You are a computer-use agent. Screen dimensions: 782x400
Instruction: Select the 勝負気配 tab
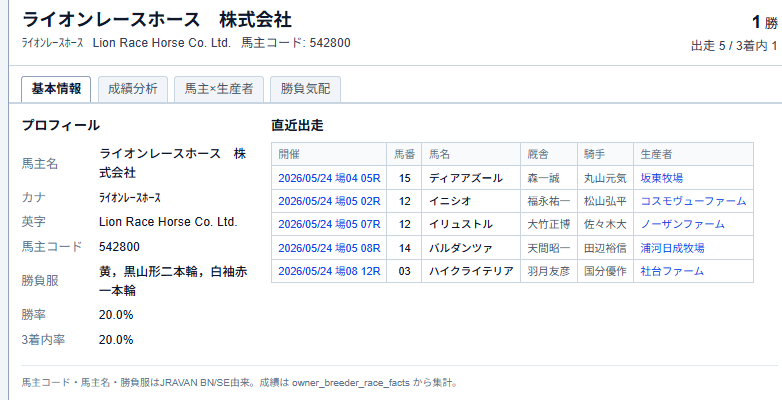[x=305, y=89]
